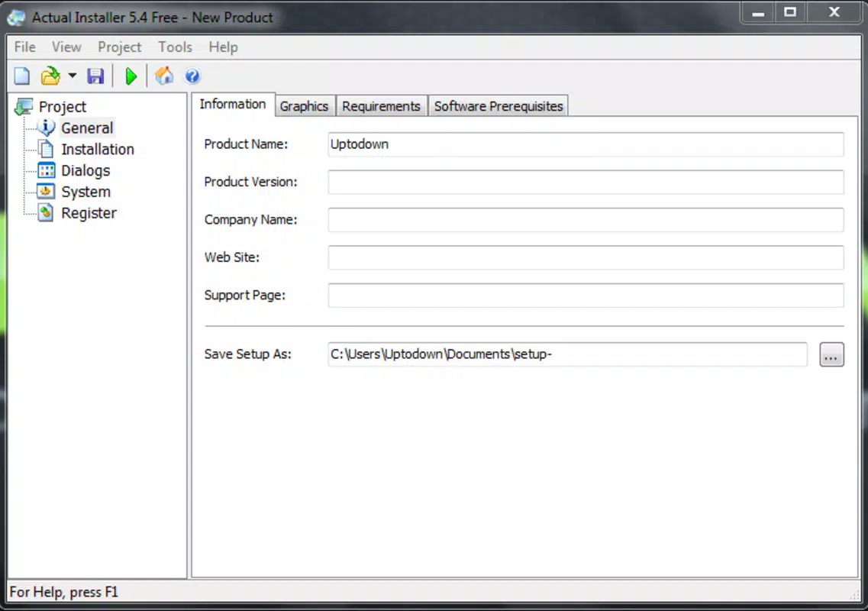Switch to the Graphics tab
The height and width of the screenshot is (611, 868).
click(304, 106)
